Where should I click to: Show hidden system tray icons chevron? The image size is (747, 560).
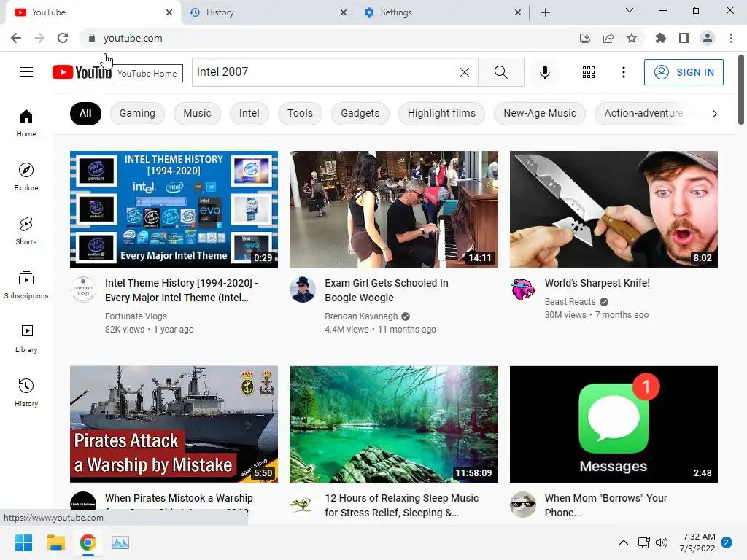pos(623,542)
